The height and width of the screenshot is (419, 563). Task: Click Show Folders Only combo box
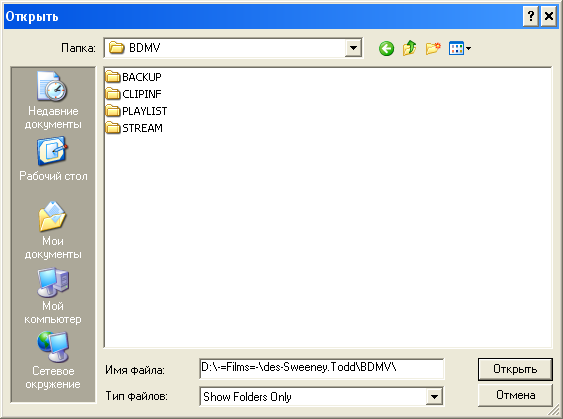pyautogui.click(x=322, y=397)
